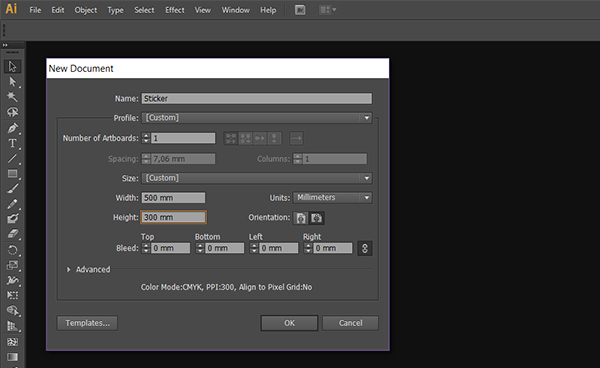This screenshot has height=368, width=600.
Task: Select the Pencil tool
Action: (12, 204)
